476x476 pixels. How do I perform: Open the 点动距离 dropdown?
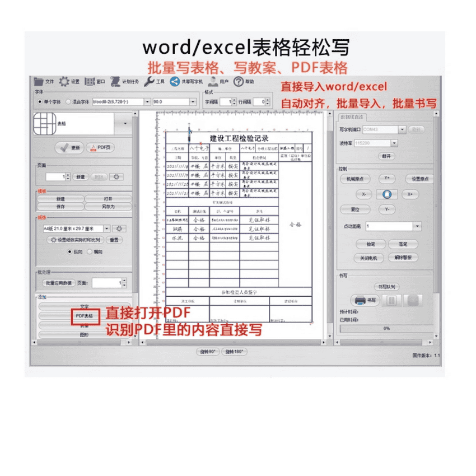tap(417, 226)
